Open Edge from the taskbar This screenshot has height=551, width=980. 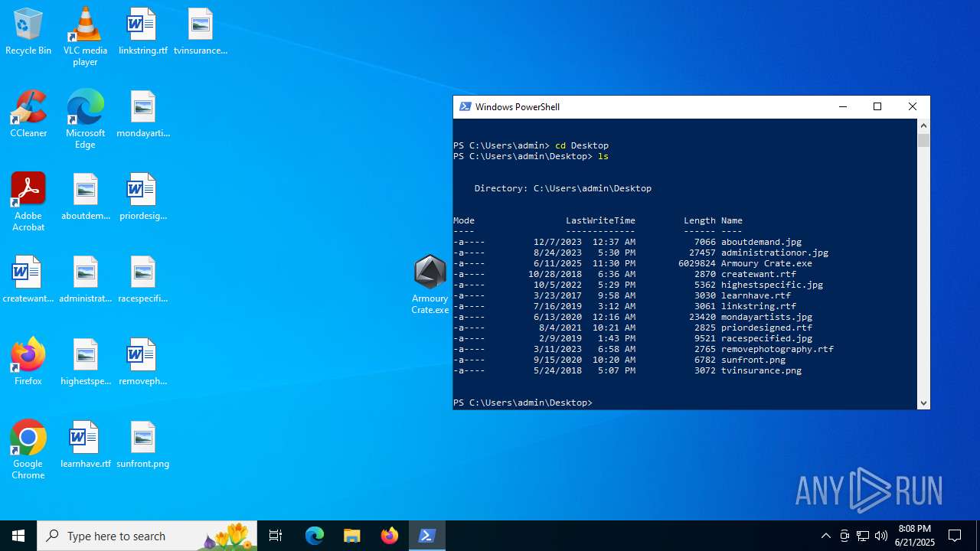(x=315, y=536)
